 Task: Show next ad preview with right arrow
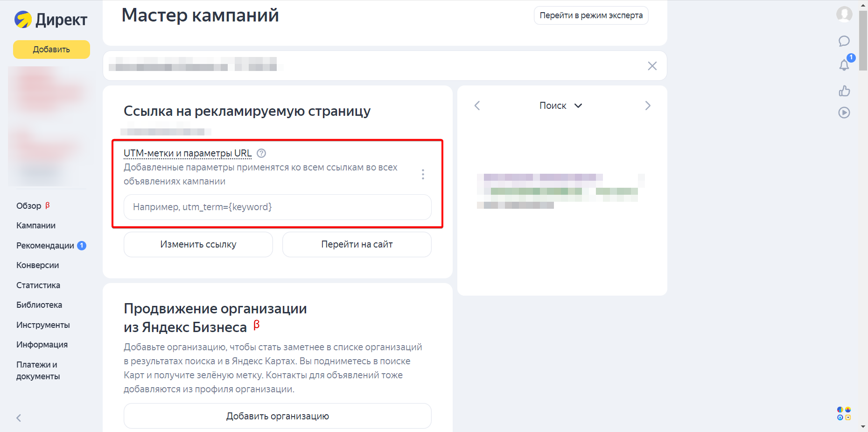click(648, 105)
